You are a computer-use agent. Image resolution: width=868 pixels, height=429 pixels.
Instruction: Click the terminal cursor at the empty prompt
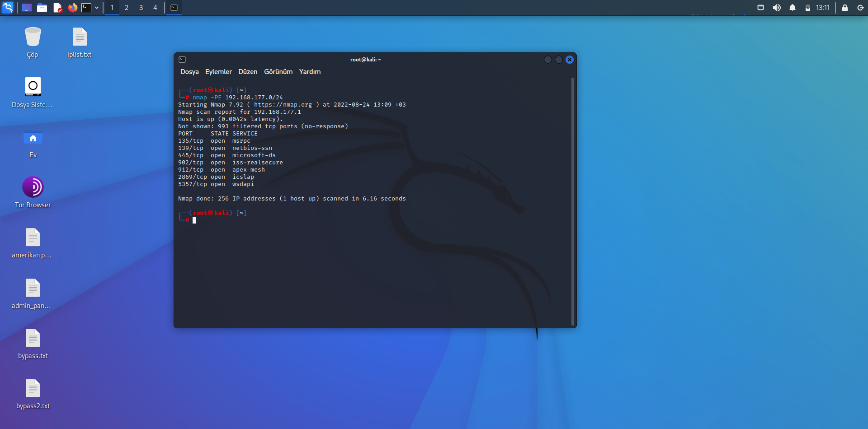tap(194, 220)
